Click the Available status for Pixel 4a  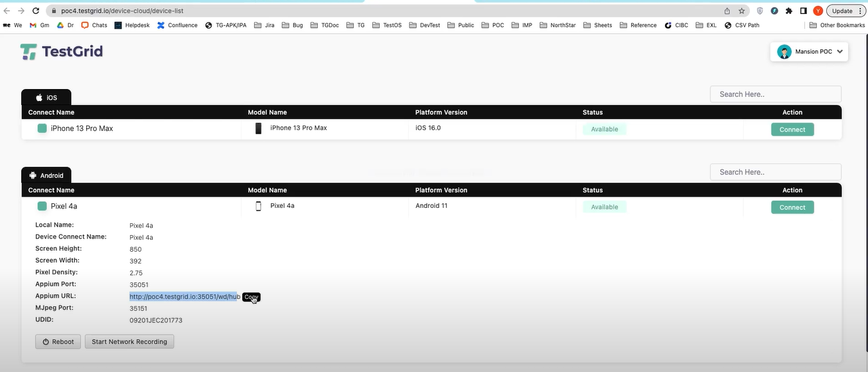605,207
